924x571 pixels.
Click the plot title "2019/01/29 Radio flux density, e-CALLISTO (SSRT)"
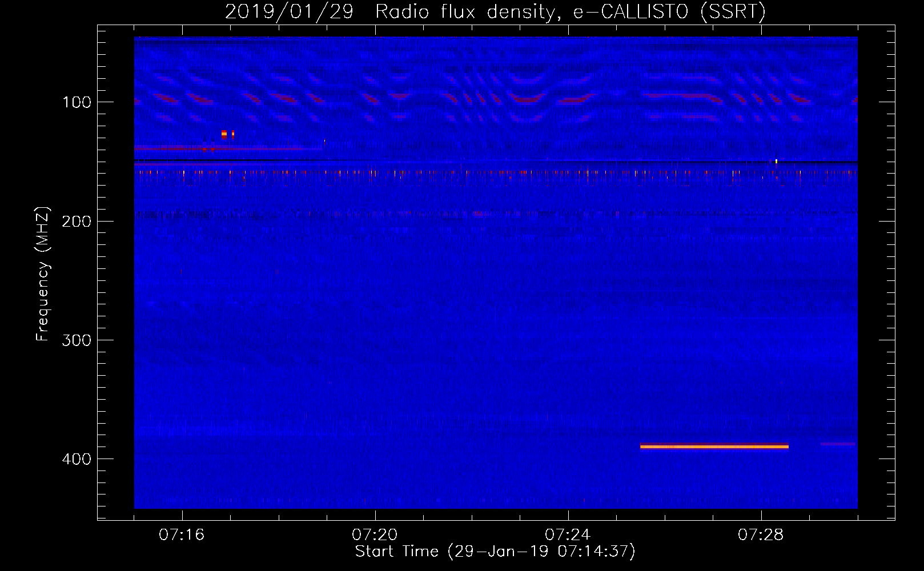(495, 11)
